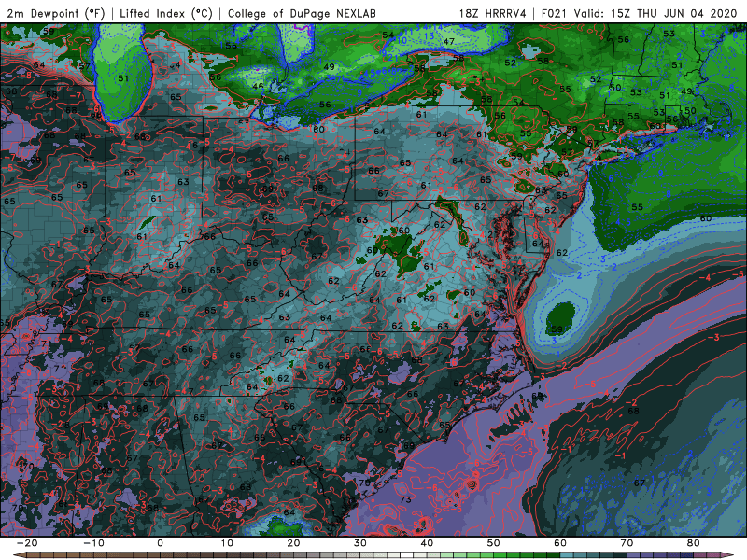This screenshot has width=747, height=560.
Task: Click the 51 value over Lake Michigan
Action: (x=123, y=78)
